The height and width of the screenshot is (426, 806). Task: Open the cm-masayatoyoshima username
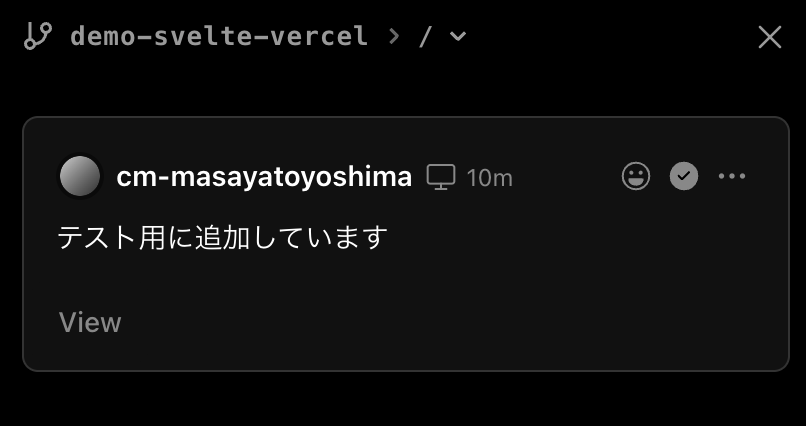click(x=264, y=177)
